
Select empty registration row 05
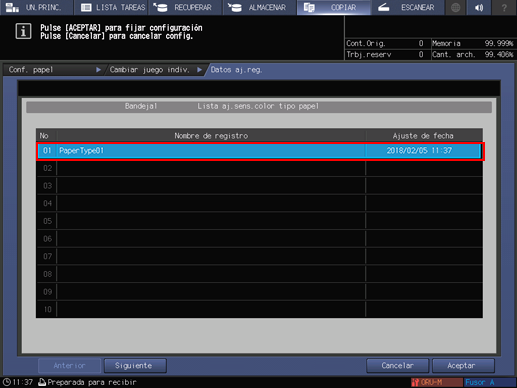(259, 221)
